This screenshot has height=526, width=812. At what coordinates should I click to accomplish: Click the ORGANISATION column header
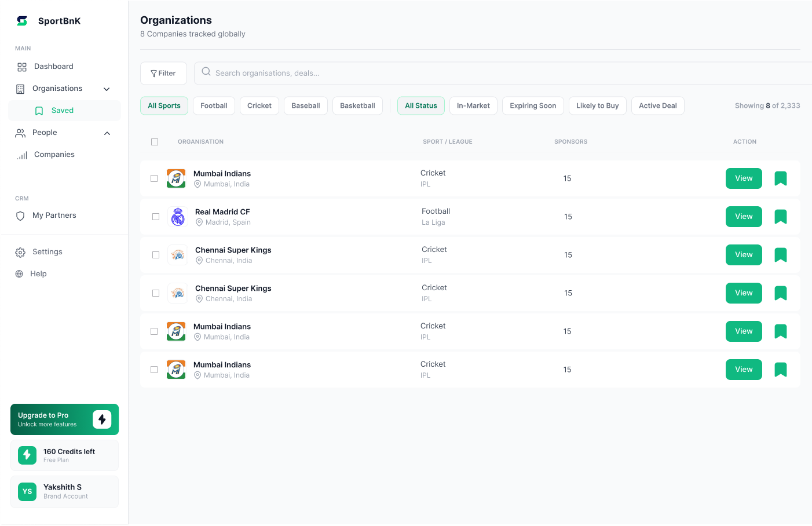200,142
